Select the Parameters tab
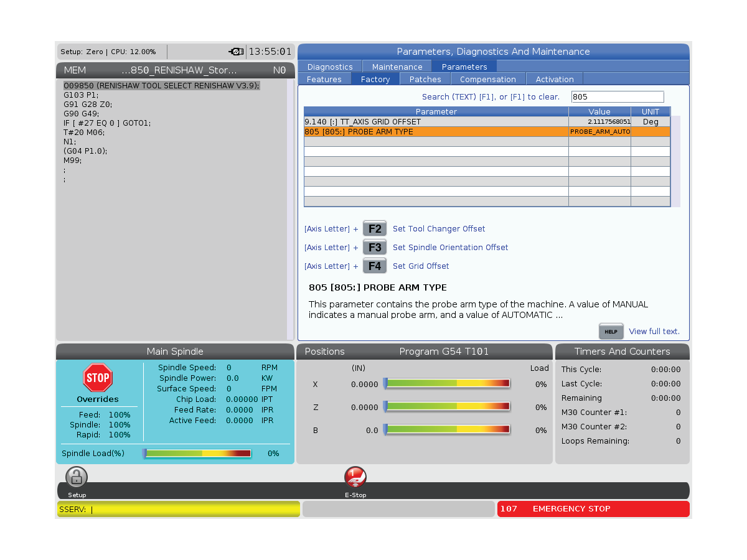The width and height of the screenshot is (747, 560). pyautogui.click(x=464, y=67)
